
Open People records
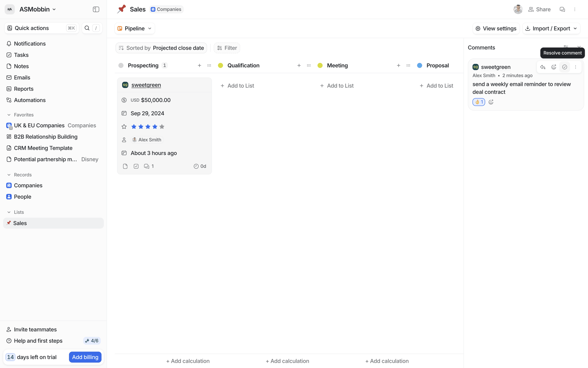click(53, 197)
